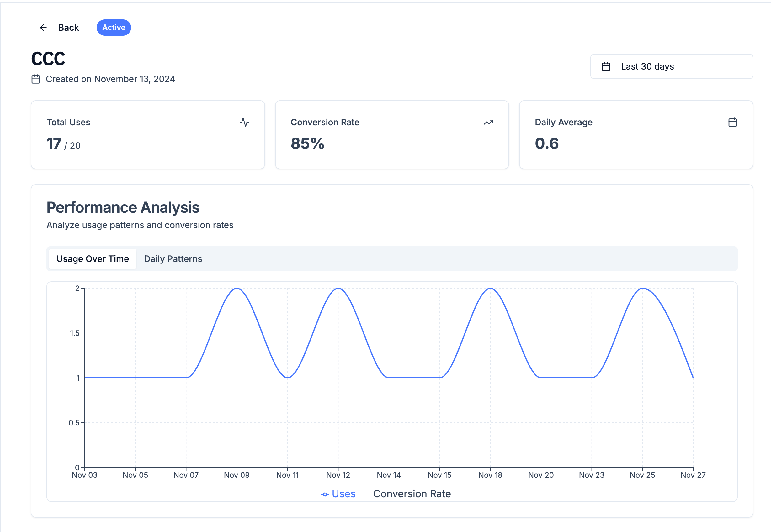Screen dimensions: 771x532
Task: Click the Back button
Action: (68, 27)
